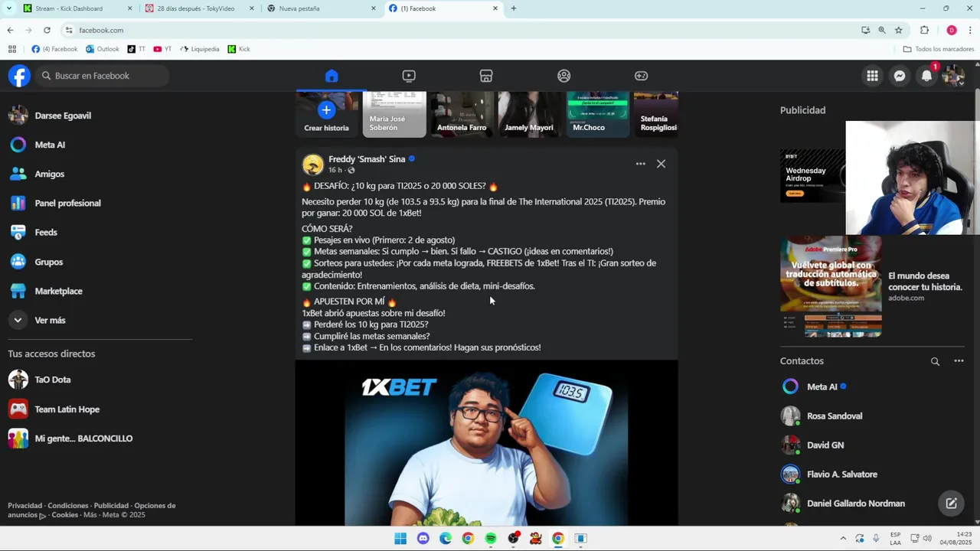Open Microsoft Edge from the taskbar
The width and height of the screenshot is (980, 551).
(446, 538)
